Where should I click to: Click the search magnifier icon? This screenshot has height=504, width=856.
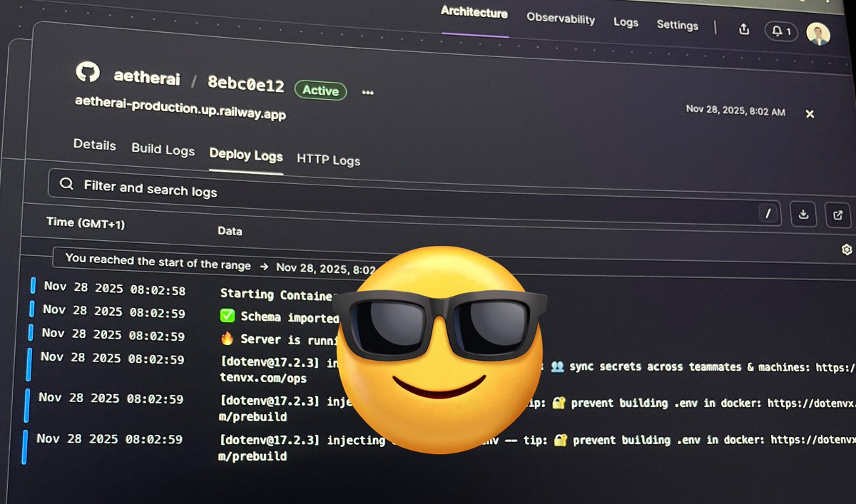coord(66,184)
